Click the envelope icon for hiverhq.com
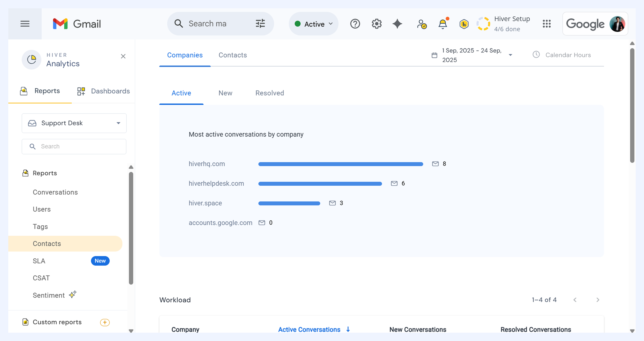This screenshot has height=341, width=644. pos(435,164)
